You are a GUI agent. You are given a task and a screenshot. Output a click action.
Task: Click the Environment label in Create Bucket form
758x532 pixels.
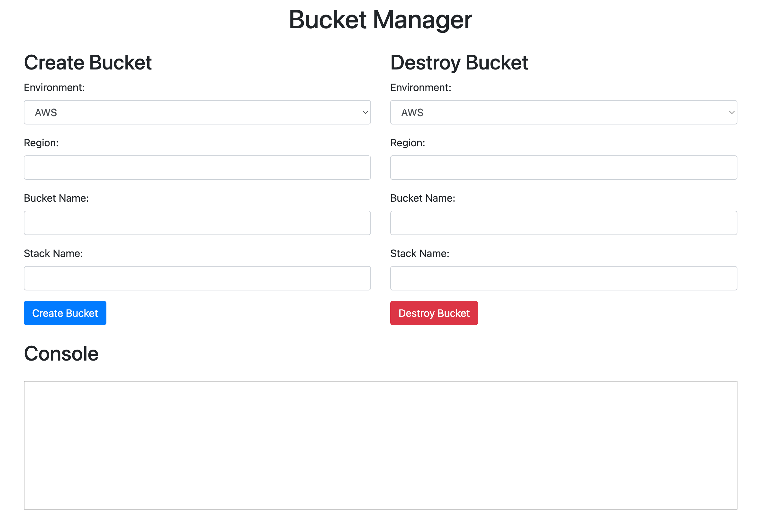click(54, 87)
